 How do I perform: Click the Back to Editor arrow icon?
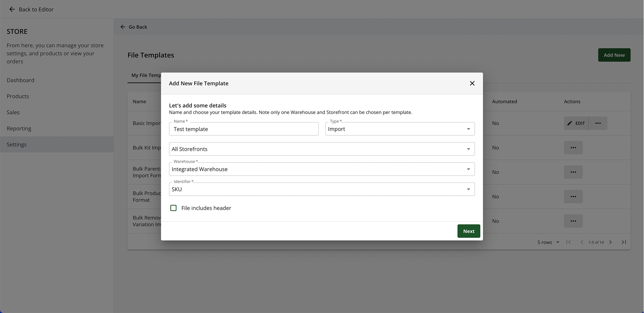12,9
